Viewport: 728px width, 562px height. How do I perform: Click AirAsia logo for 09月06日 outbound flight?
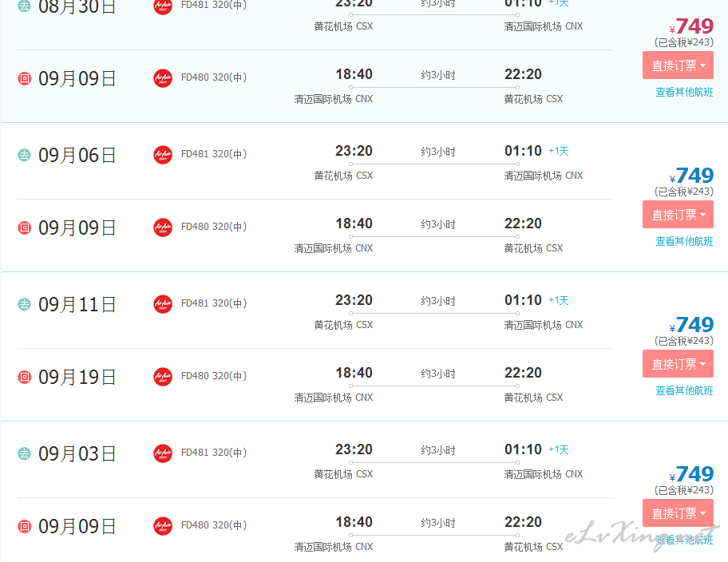(163, 155)
